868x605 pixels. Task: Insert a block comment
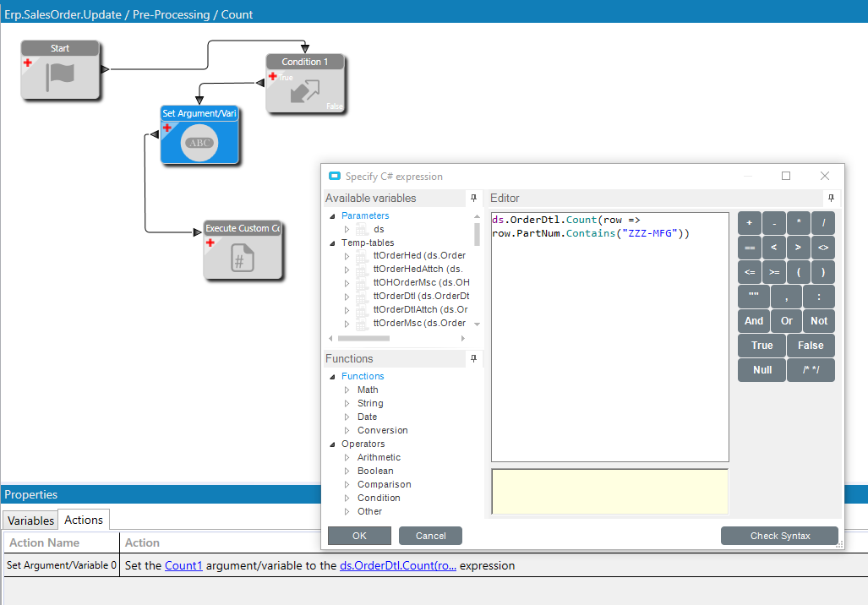pos(811,370)
